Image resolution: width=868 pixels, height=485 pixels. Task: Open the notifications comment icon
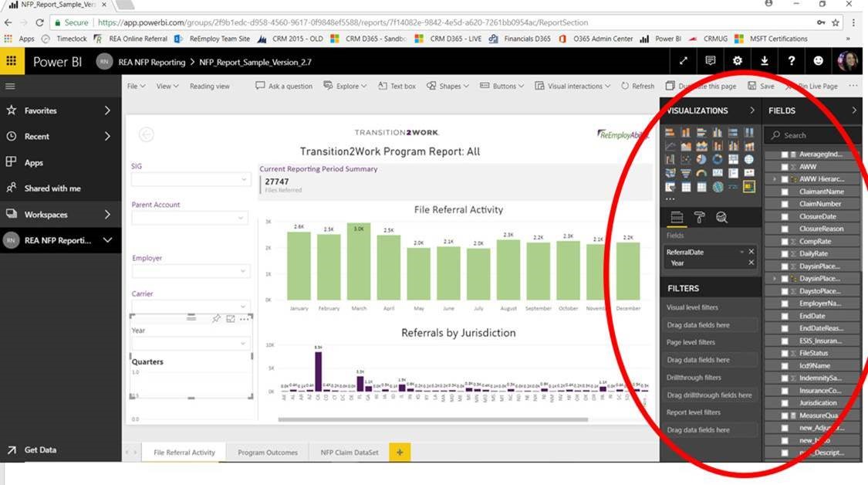click(711, 61)
